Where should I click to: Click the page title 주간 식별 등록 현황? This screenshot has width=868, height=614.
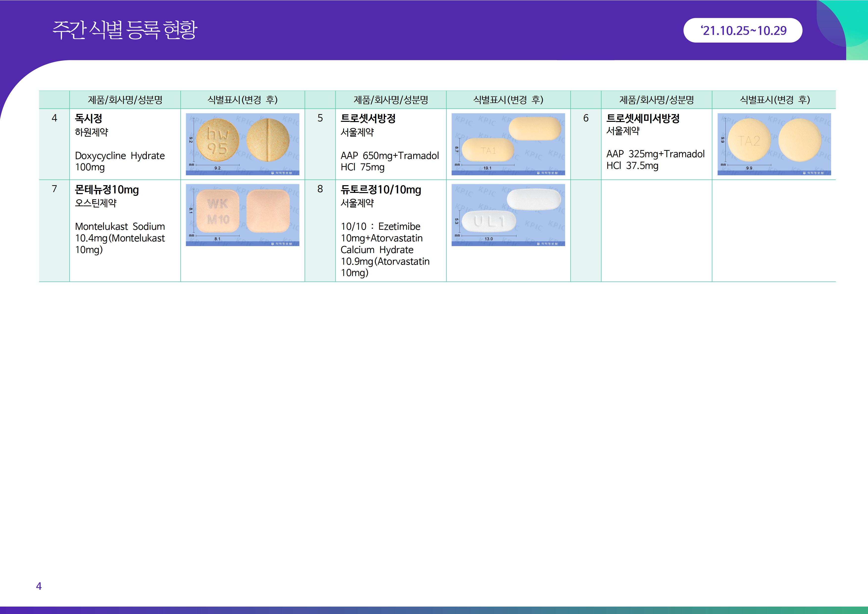pos(125,30)
